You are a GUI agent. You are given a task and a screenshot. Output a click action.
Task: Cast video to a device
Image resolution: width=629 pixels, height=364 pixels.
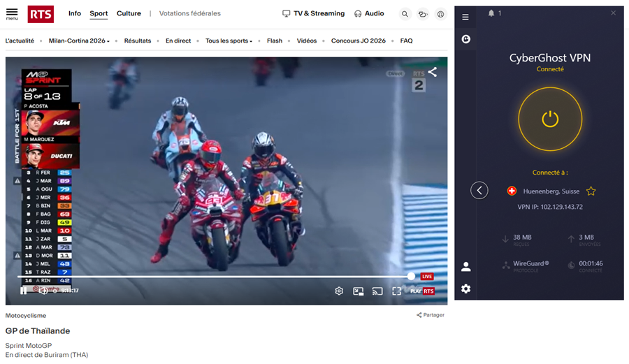point(377,291)
